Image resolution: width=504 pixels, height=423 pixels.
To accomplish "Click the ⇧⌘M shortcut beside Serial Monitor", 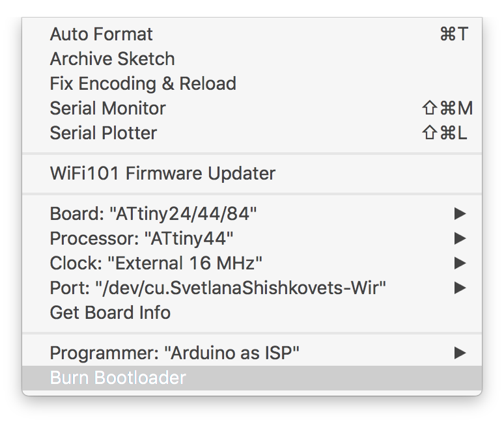I will [x=447, y=108].
